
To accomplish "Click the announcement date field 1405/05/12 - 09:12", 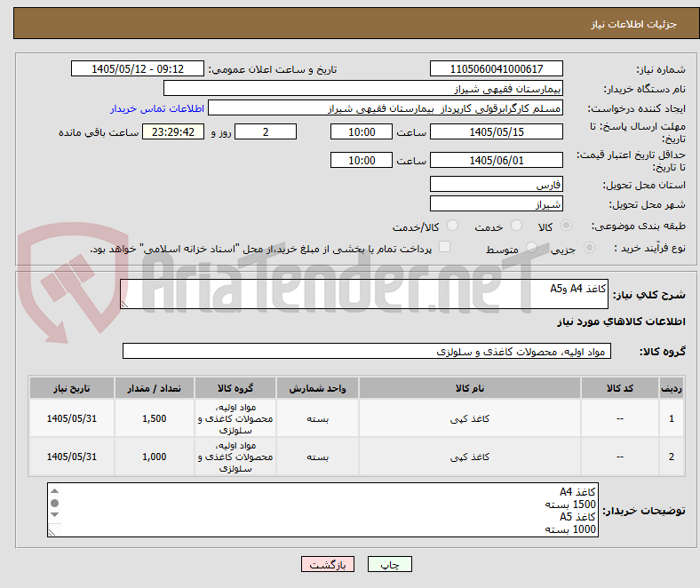I will [x=138, y=68].
